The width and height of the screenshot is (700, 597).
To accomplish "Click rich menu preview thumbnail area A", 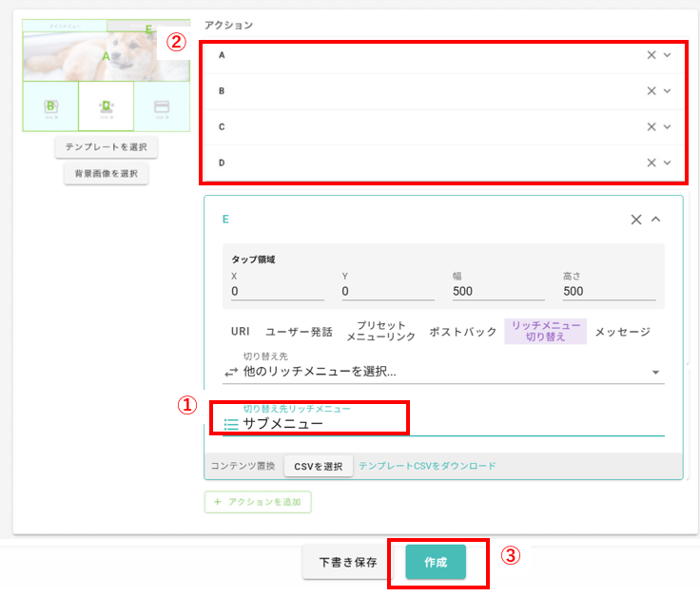I will 106,57.
